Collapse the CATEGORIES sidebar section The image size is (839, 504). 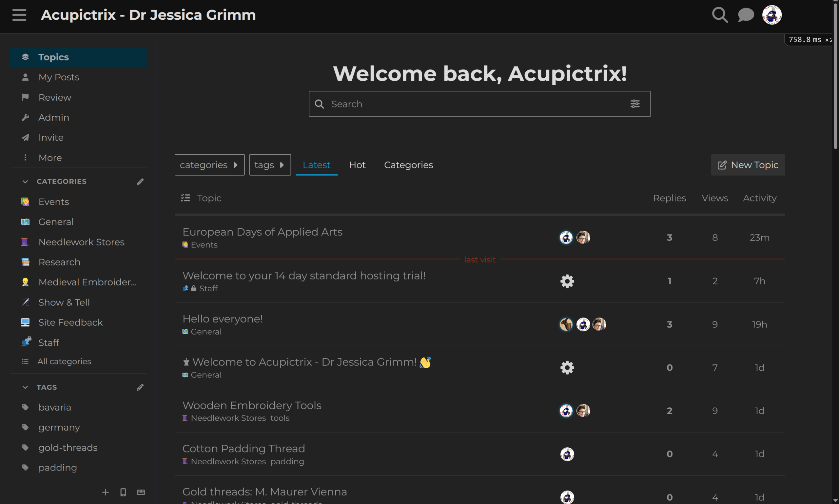pos(25,181)
